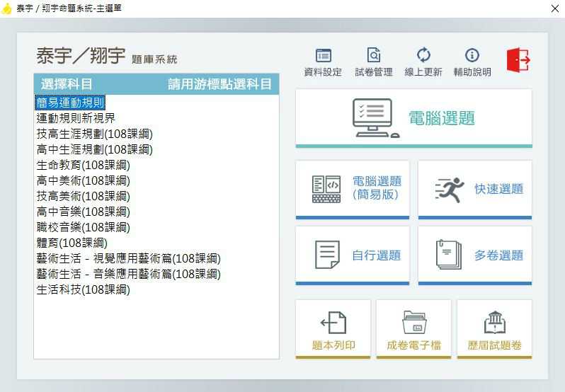Viewport: 565px width, 392px height.
Task: Open 輔助說明 help info icon
Action: (472, 55)
